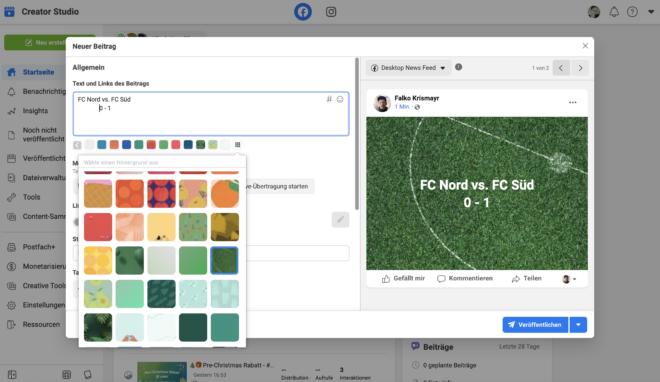
Task: Select the palm leaves dark background
Action: [98, 327]
